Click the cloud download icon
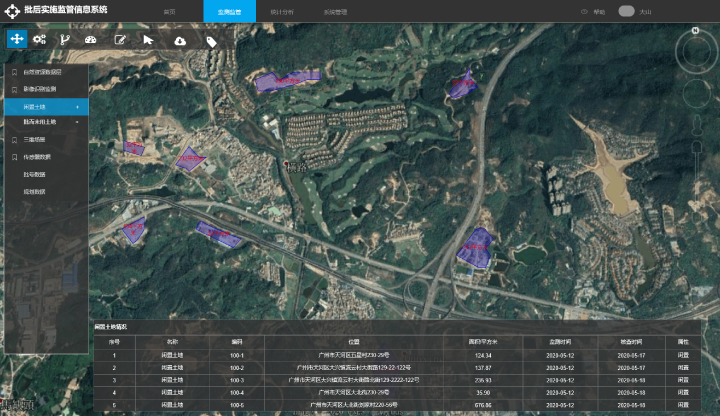Screen dimensions: 720x416 (180, 40)
